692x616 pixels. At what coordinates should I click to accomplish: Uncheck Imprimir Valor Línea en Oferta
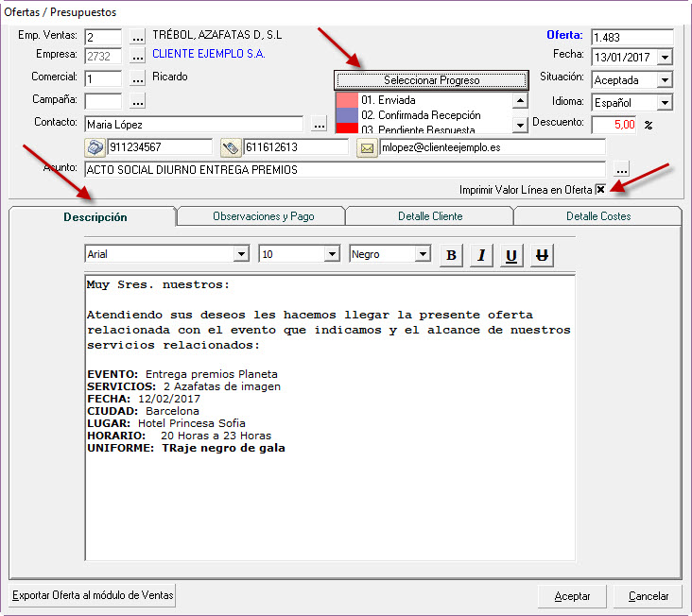tap(600, 190)
